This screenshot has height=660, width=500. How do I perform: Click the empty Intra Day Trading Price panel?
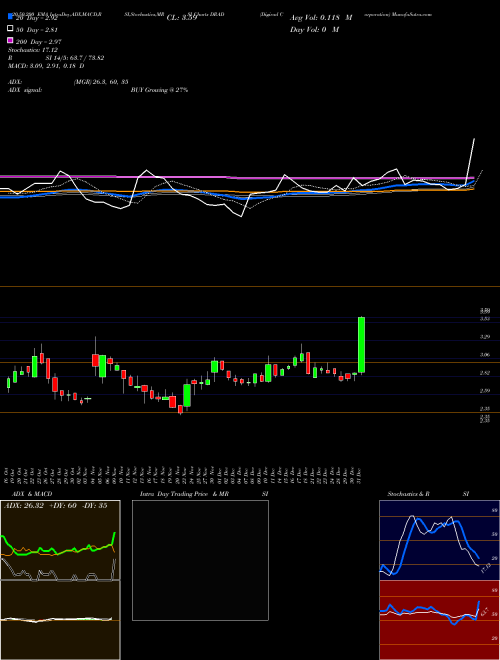pyautogui.click(x=200, y=560)
